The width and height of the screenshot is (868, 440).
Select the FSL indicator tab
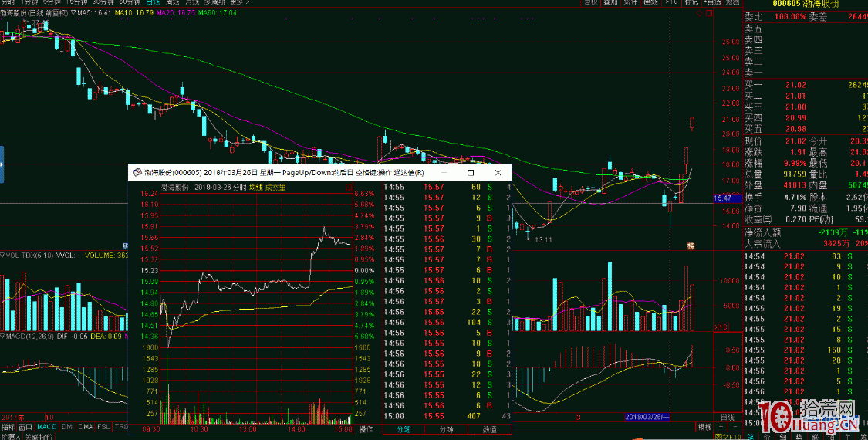pyautogui.click(x=103, y=427)
